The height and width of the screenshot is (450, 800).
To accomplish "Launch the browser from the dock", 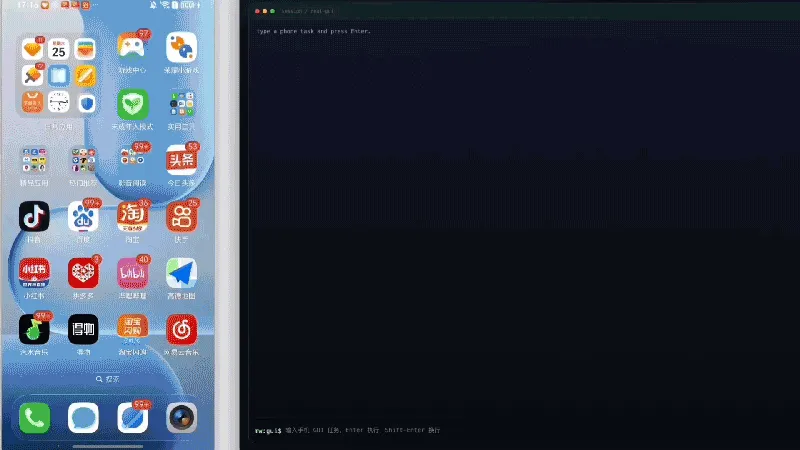I will coord(132,418).
